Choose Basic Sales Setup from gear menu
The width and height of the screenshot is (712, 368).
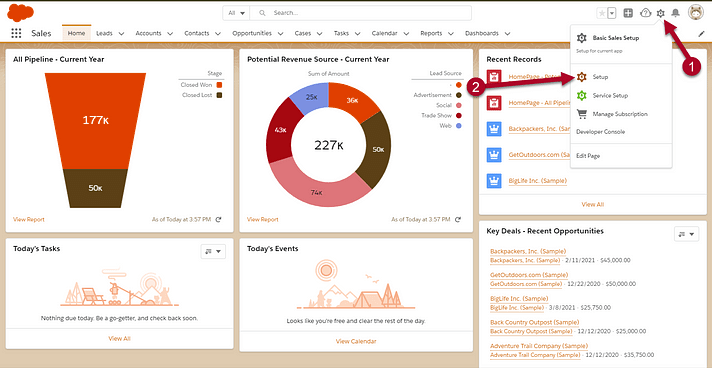[616, 38]
